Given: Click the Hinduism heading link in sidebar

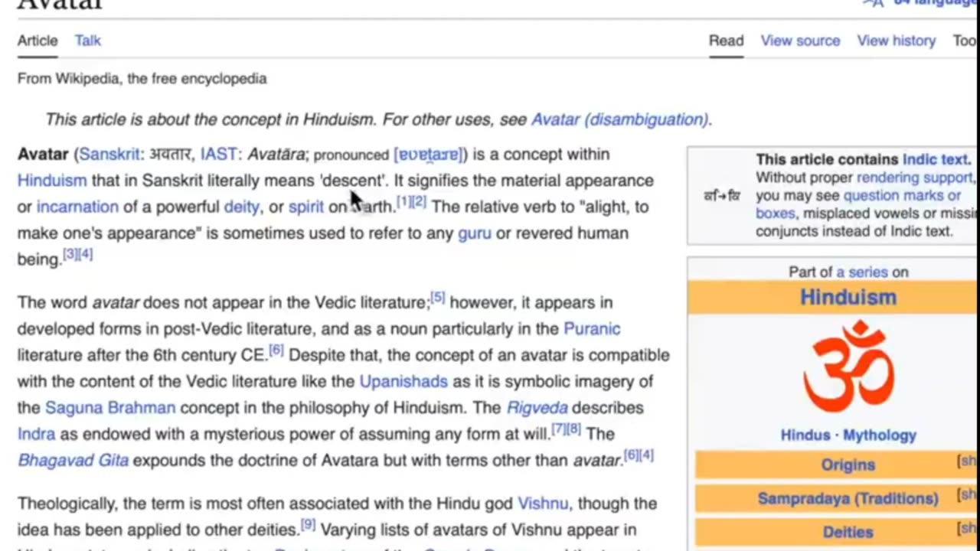Looking at the screenshot, I should (848, 297).
